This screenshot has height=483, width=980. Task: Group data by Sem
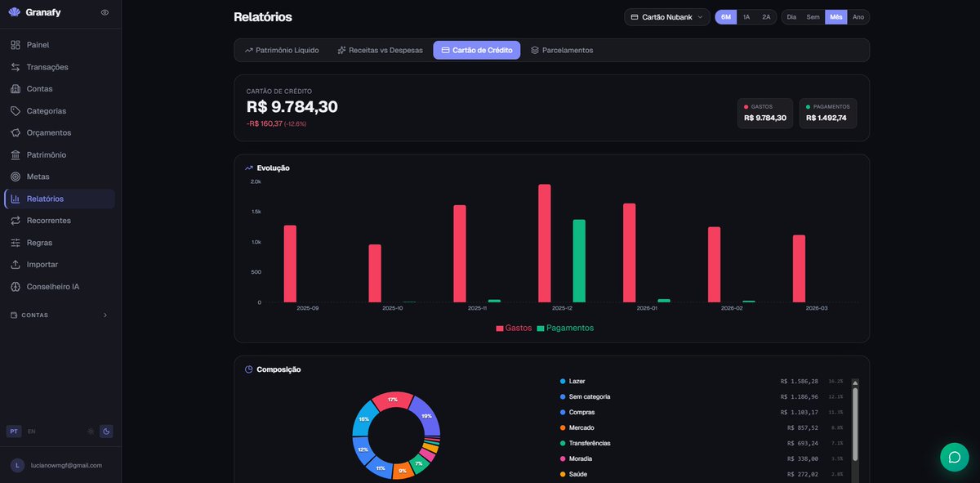pos(813,17)
